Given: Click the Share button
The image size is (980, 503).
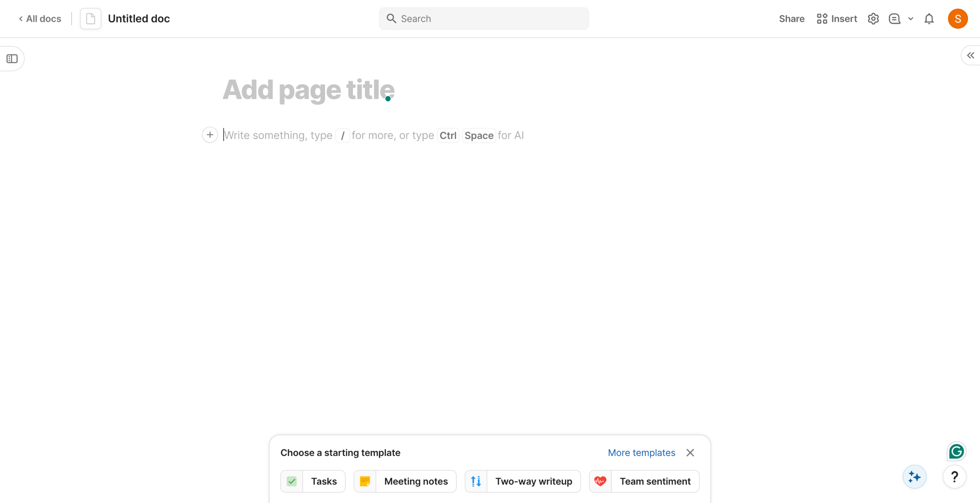Looking at the screenshot, I should pyautogui.click(x=791, y=18).
